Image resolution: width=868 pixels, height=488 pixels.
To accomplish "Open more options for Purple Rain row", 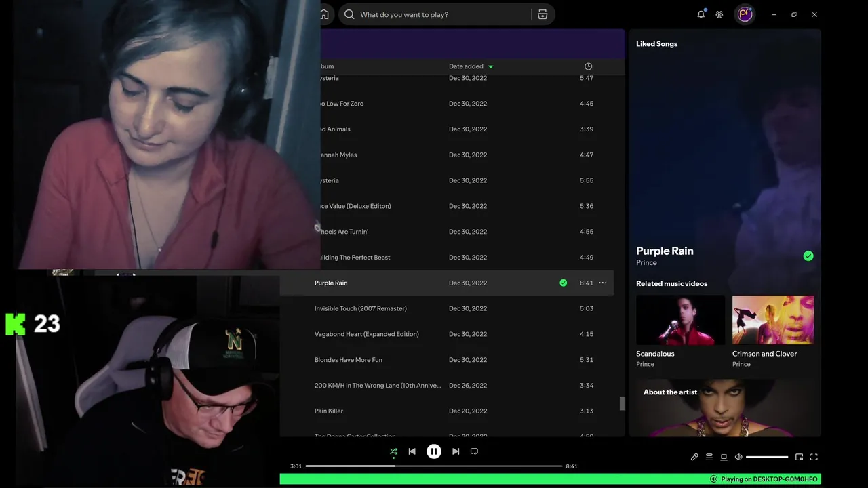I will coord(602,283).
